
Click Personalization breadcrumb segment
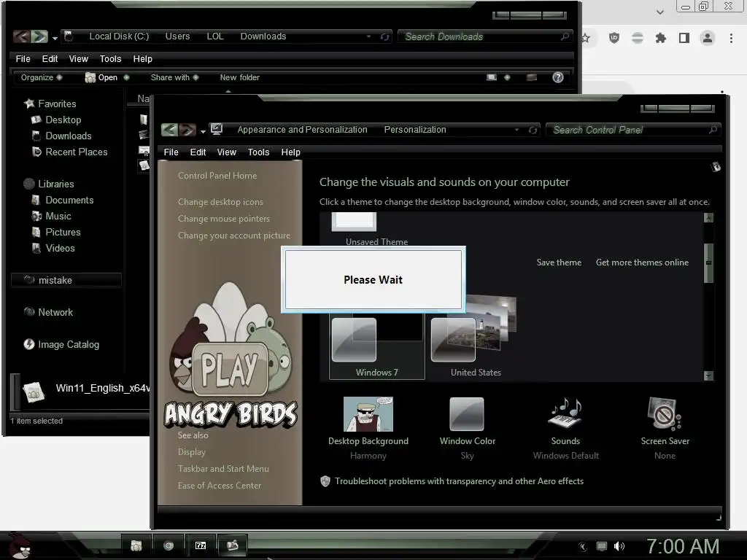(x=415, y=130)
